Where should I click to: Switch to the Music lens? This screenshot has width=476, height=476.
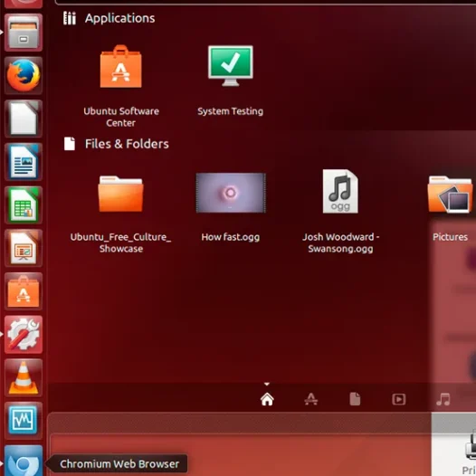coord(443,399)
